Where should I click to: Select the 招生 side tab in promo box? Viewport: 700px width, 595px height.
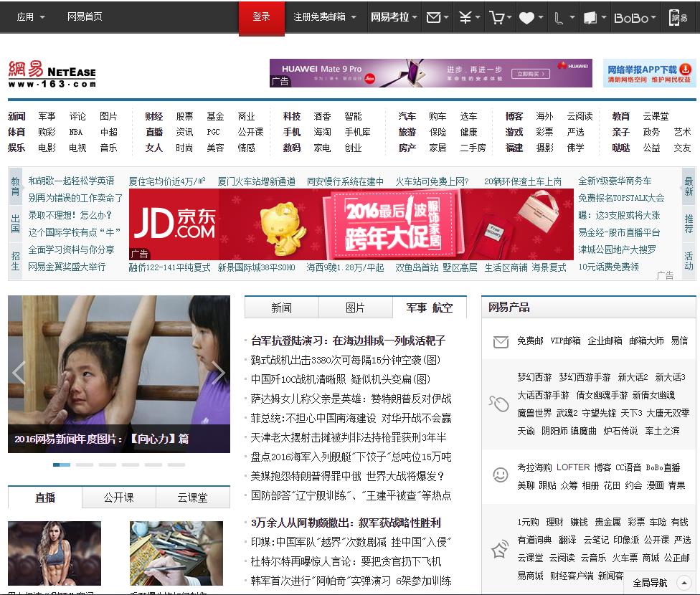click(x=16, y=261)
